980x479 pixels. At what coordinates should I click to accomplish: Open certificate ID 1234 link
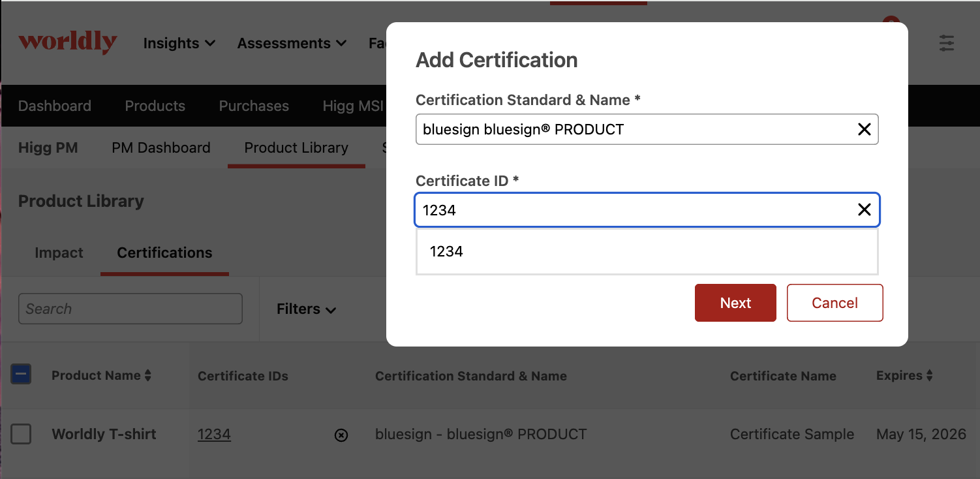214,434
